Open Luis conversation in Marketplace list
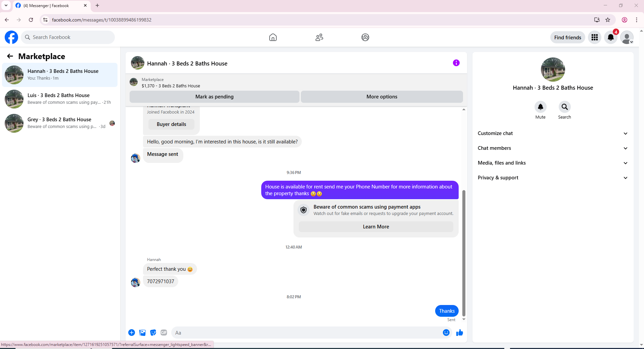 pyautogui.click(x=60, y=99)
